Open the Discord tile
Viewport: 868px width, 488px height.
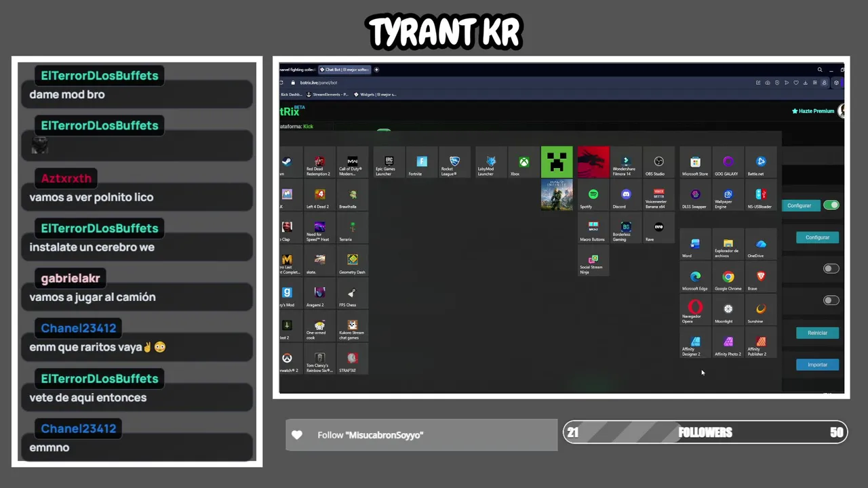(626, 195)
